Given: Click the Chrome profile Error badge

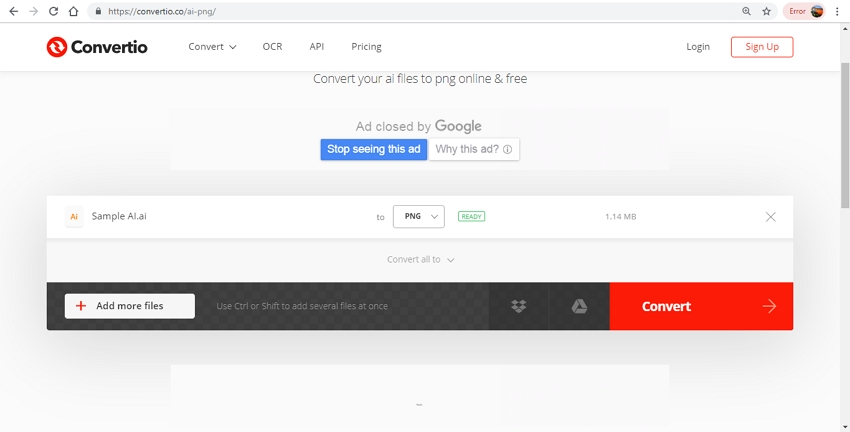Looking at the screenshot, I should coord(805,11).
